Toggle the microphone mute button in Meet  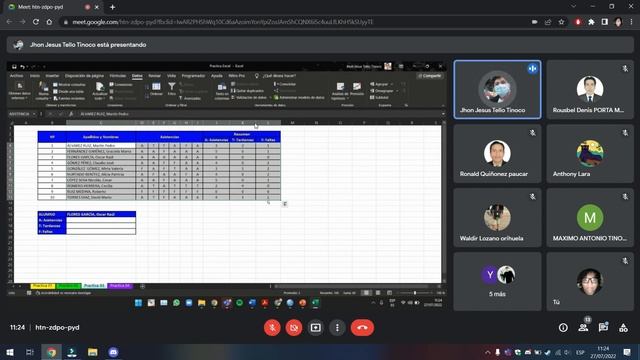(272, 327)
